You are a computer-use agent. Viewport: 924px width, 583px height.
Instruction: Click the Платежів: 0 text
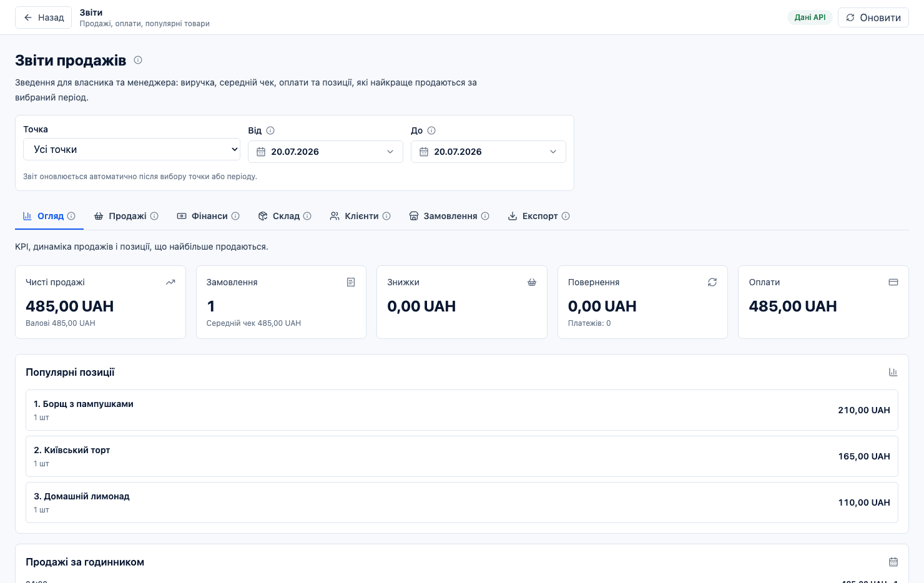(589, 323)
